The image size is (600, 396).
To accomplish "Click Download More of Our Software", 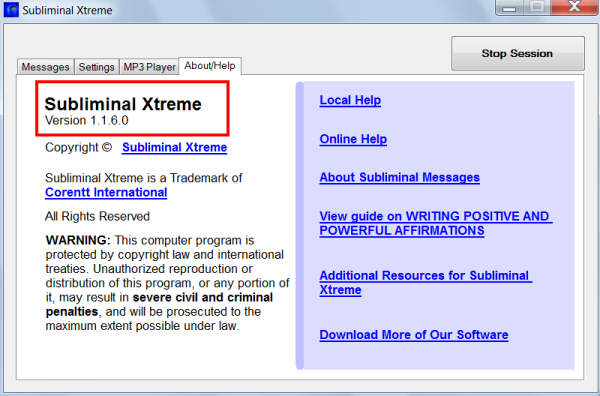I will pos(414,335).
